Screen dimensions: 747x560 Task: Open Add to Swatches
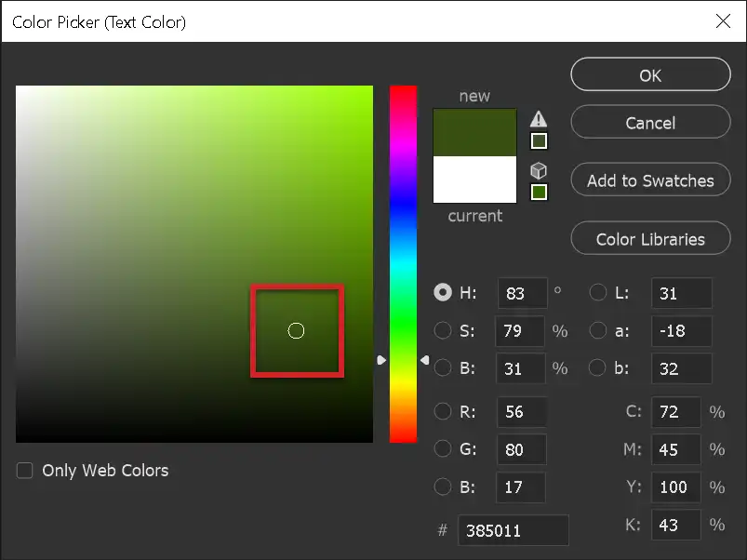click(649, 180)
